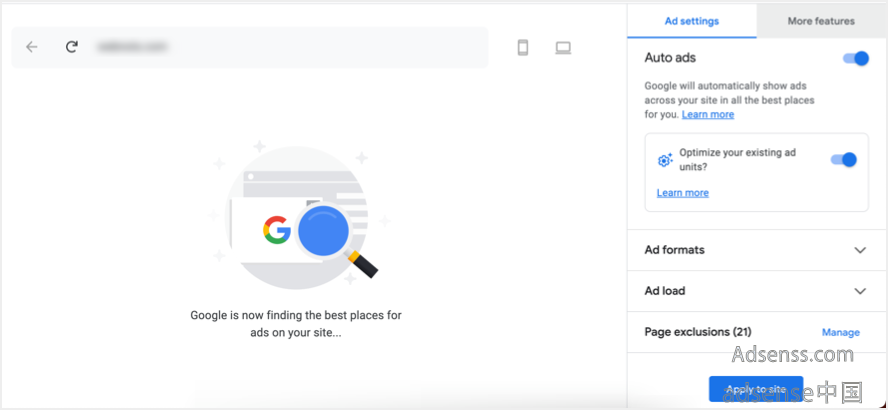Click the Google finding best places message
The image size is (888, 410).
click(x=296, y=324)
